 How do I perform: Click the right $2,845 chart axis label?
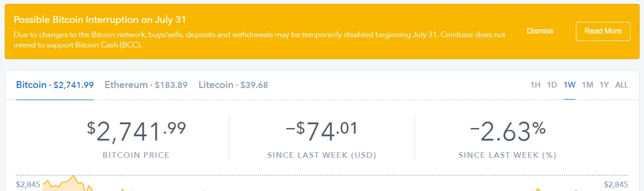pos(616,184)
